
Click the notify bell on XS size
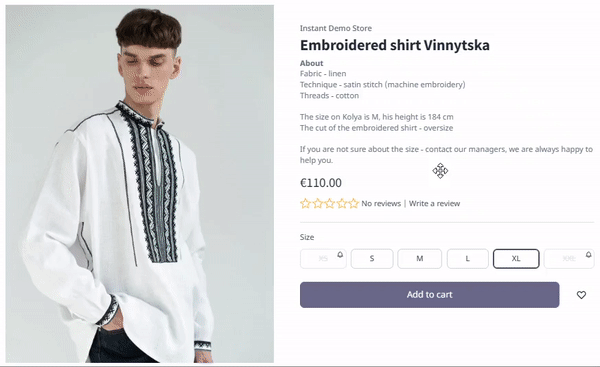340,254
